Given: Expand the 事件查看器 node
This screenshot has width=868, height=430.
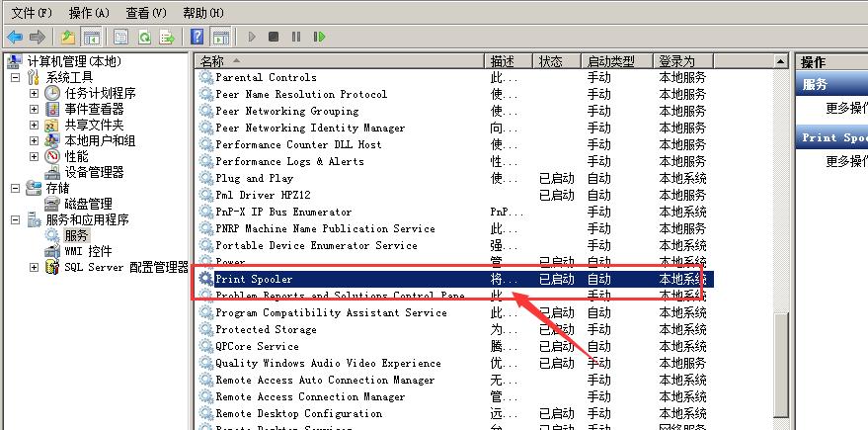Looking at the screenshot, I should tap(34, 109).
